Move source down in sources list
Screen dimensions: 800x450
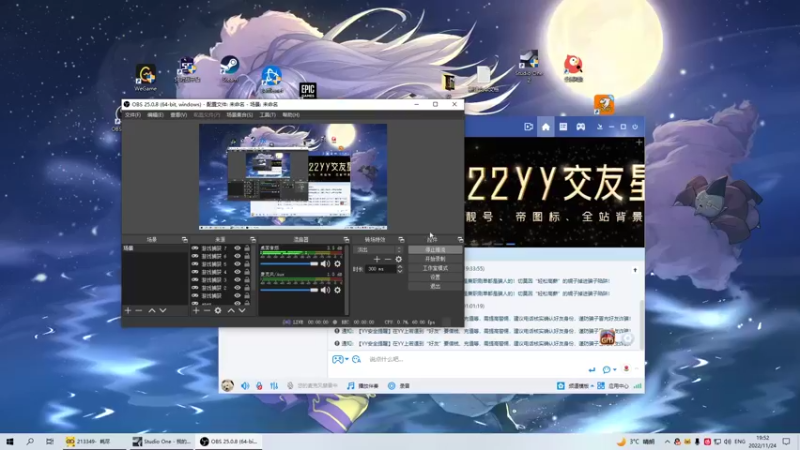click(x=242, y=310)
